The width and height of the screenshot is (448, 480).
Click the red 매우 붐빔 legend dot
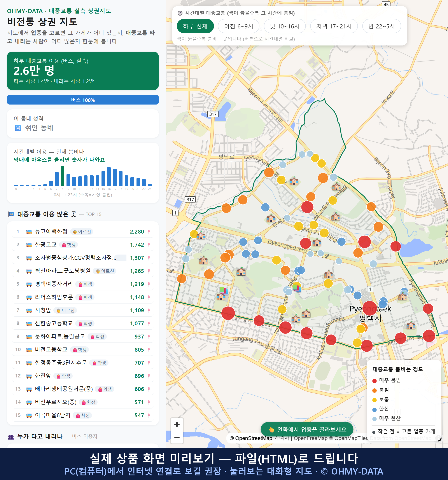pos(374,381)
